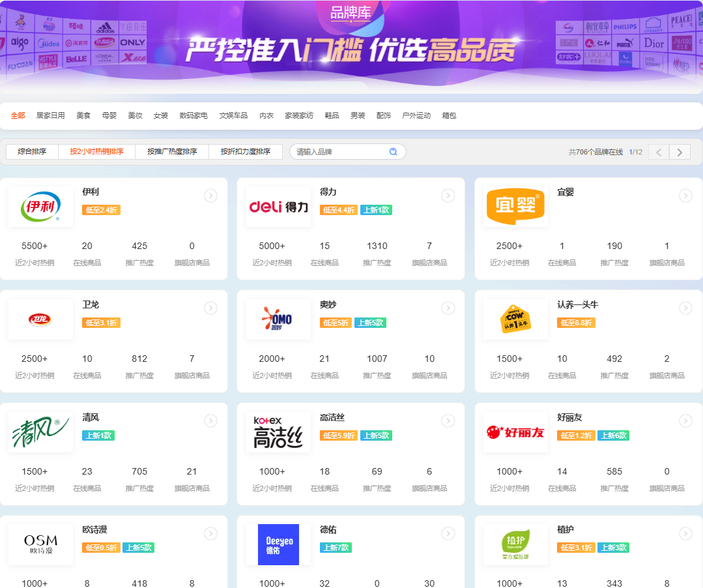Select the 箱包 category tab
Image resolution: width=703 pixels, height=588 pixels.
coord(450,116)
